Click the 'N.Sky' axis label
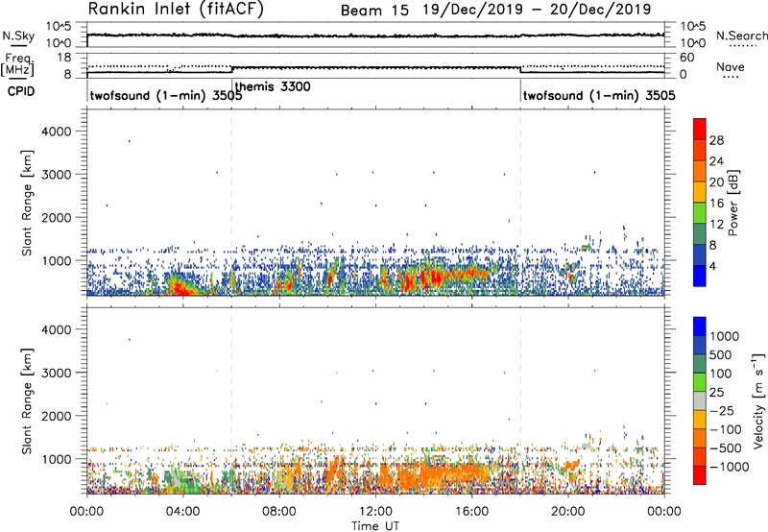768x532 pixels. pyautogui.click(x=18, y=36)
